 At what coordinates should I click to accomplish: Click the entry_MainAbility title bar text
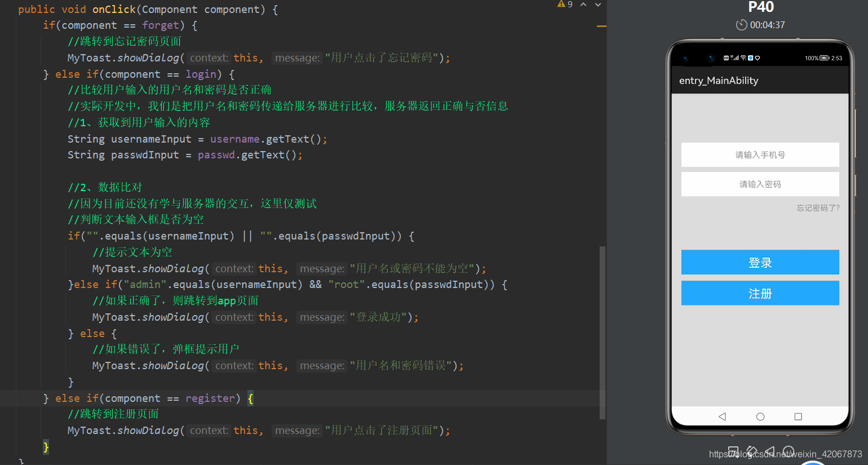[719, 81]
